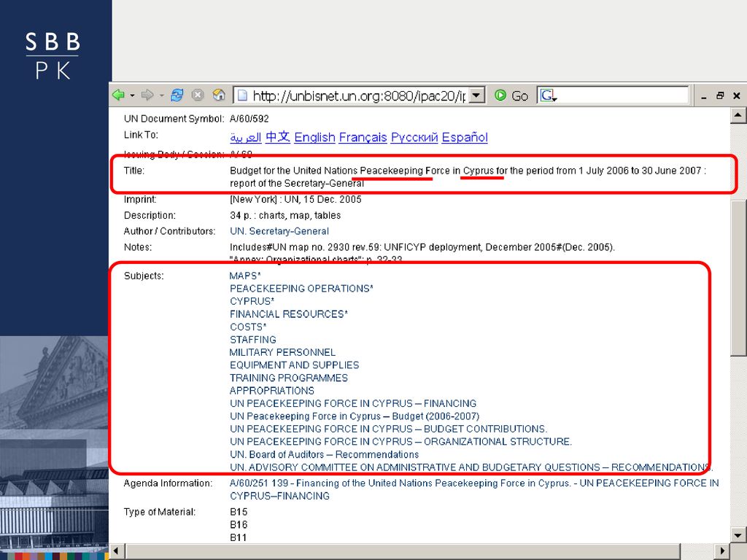Click the Go button
747x560 pixels.
click(x=511, y=96)
